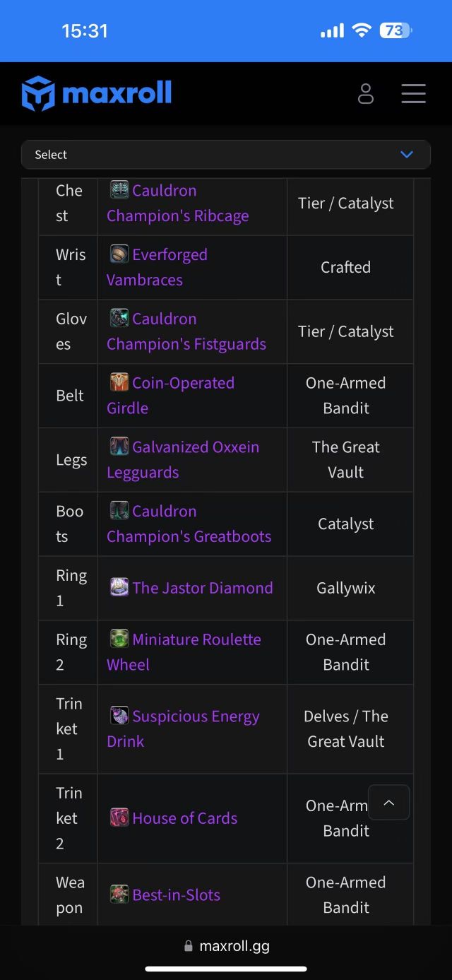Tap the battery indicator in status bar
452x980 pixels.
tap(395, 30)
